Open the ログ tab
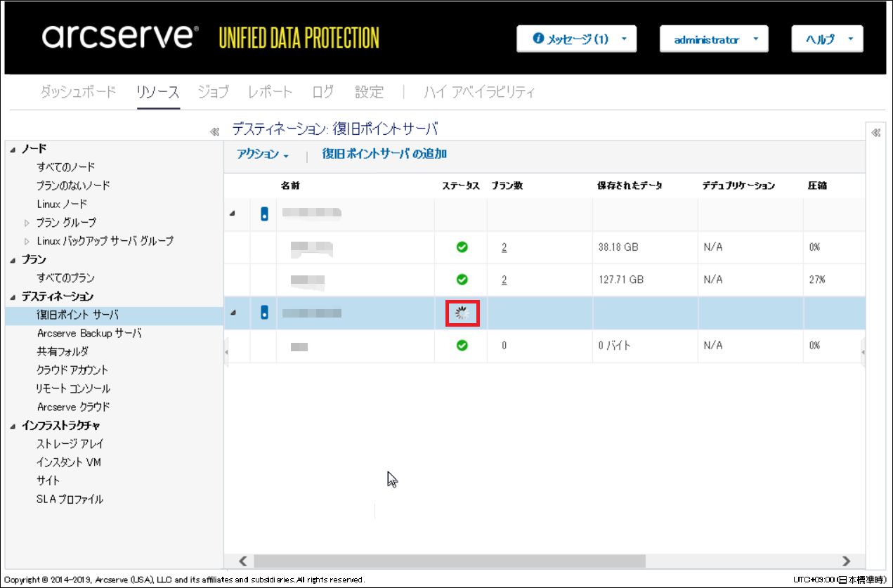 tap(322, 92)
